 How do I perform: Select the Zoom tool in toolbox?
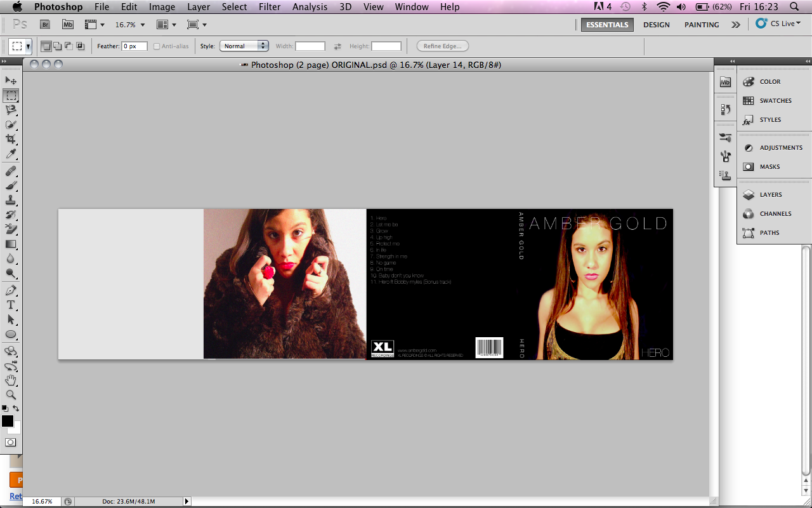point(11,395)
